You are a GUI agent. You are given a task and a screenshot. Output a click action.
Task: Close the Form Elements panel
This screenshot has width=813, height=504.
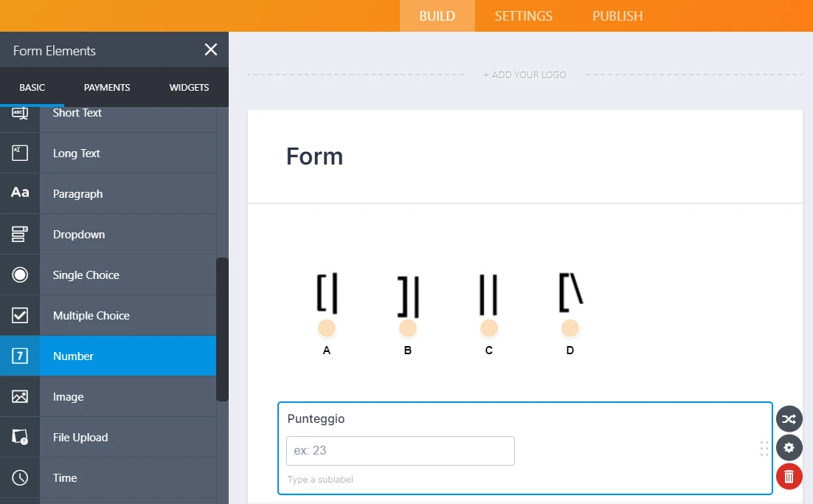click(211, 49)
